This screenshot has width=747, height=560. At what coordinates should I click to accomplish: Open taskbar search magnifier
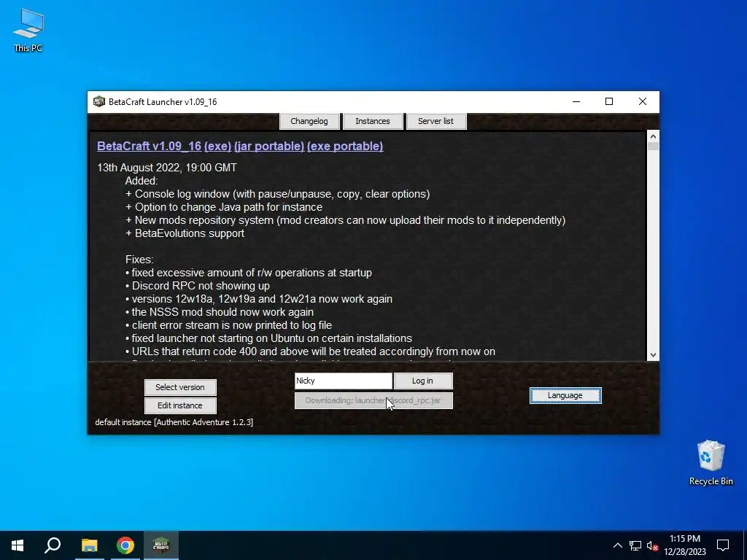click(53, 545)
